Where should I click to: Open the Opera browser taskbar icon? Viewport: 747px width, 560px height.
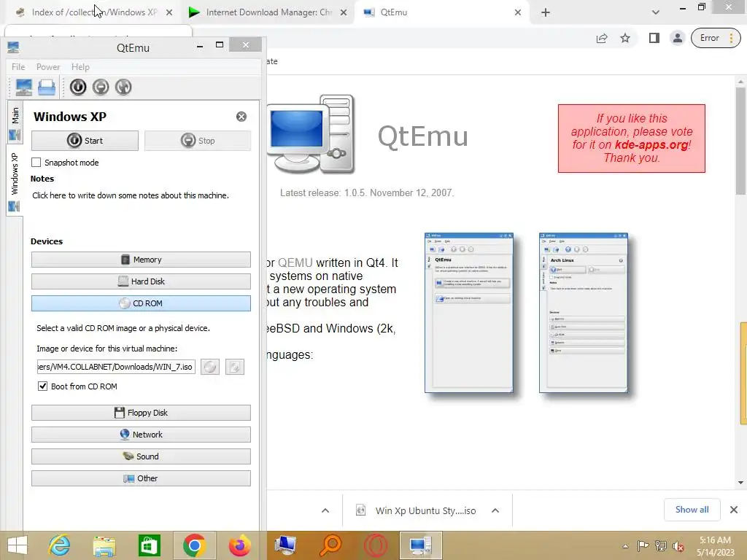tap(376, 545)
